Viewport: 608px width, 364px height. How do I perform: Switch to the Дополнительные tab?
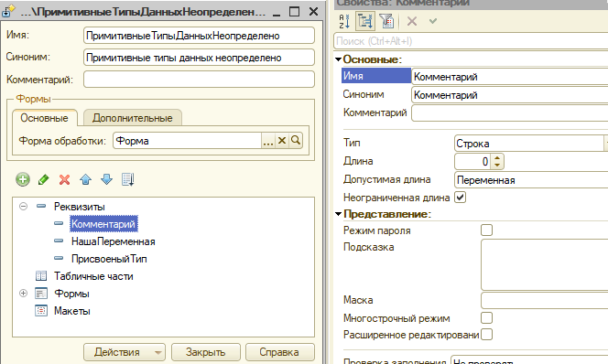[133, 118]
